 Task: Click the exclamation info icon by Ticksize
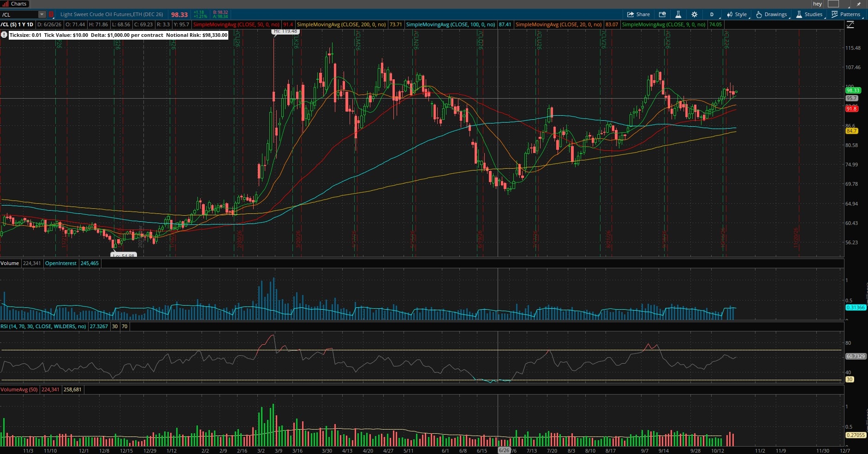pyautogui.click(x=4, y=35)
